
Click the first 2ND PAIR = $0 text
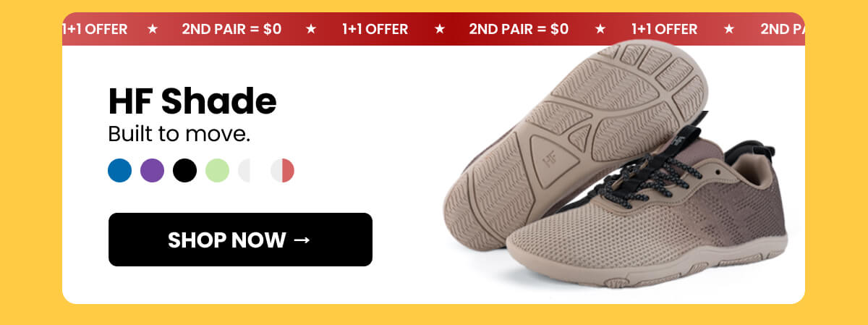[x=231, y=30]
